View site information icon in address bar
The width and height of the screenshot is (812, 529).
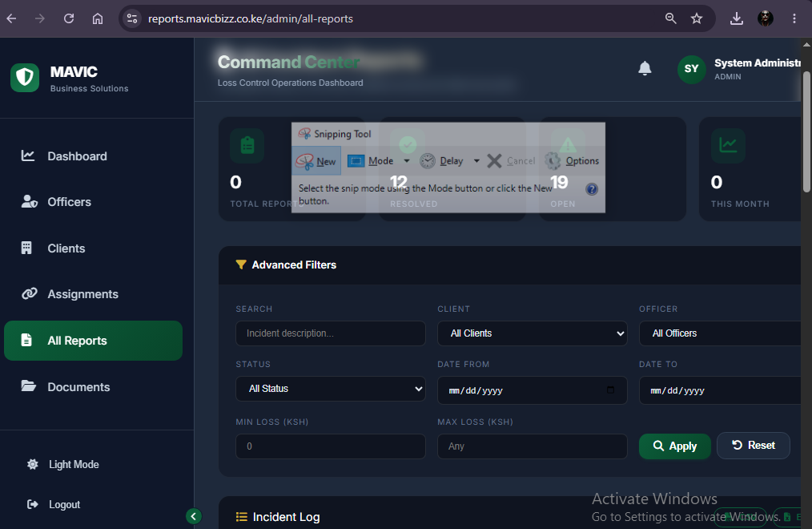pos(132,18)
